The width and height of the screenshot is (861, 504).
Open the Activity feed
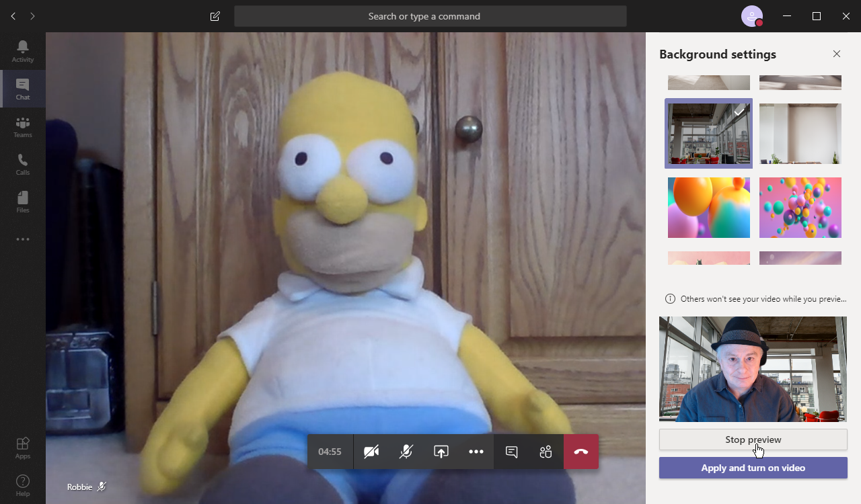[x=23, y=51]
